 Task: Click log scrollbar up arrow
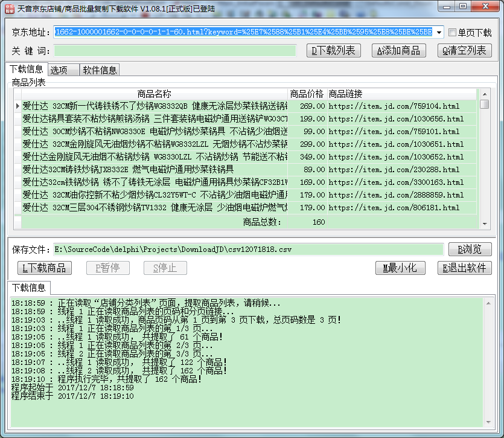pyautogui.click(x=488, y=303)
